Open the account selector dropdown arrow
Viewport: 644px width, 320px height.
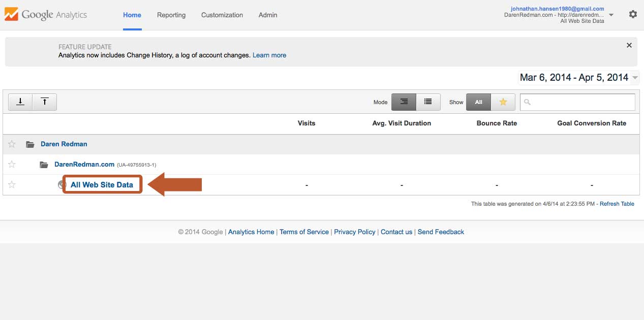pyautogui.click(x=611, y=15)
